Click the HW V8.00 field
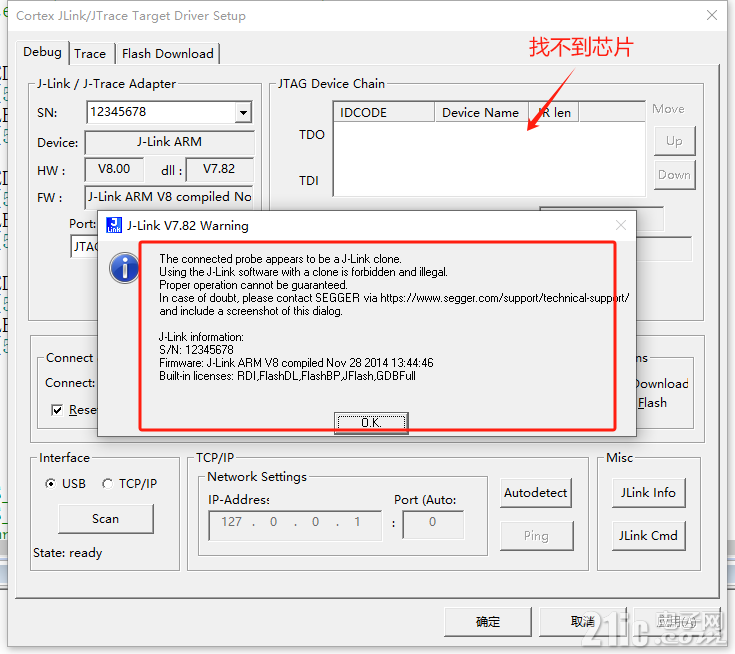 pyautogui.click(x=114, y=169)
